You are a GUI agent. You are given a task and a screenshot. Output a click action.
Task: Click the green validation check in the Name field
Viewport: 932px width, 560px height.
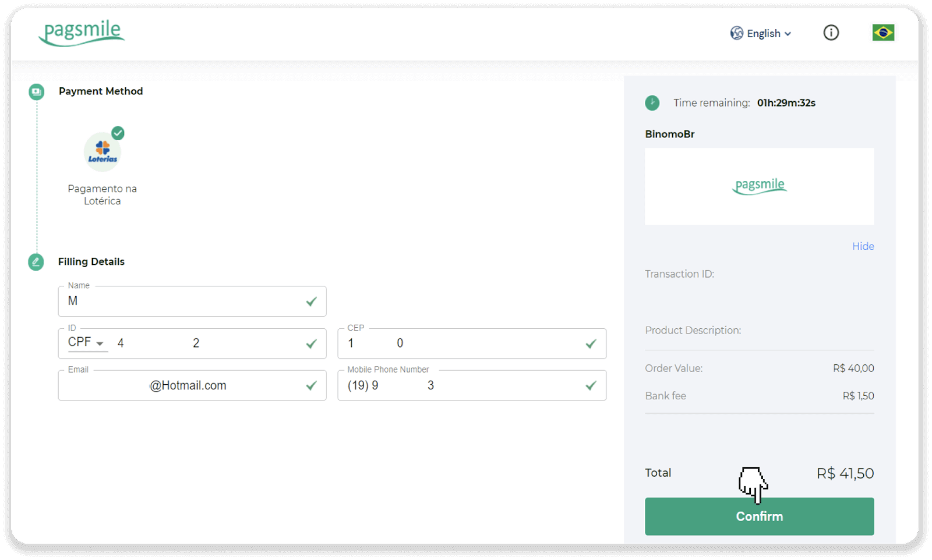(310, 301)
